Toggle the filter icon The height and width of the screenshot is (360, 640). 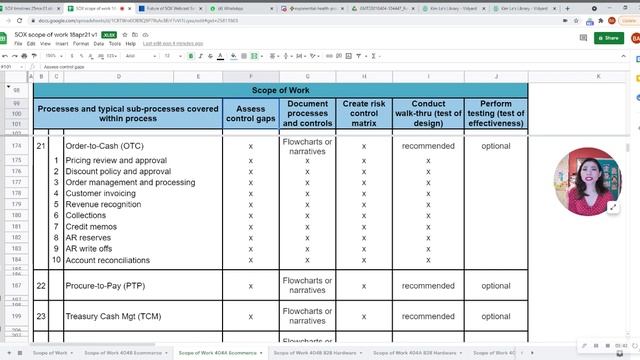(x=359, y=56)
